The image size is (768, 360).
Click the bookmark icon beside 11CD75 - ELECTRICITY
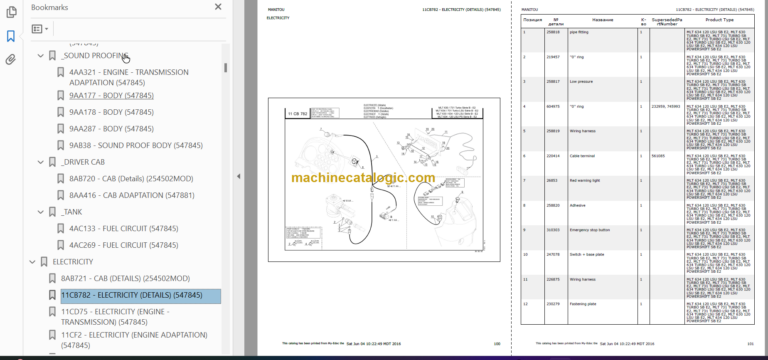(x=52, y=312)
